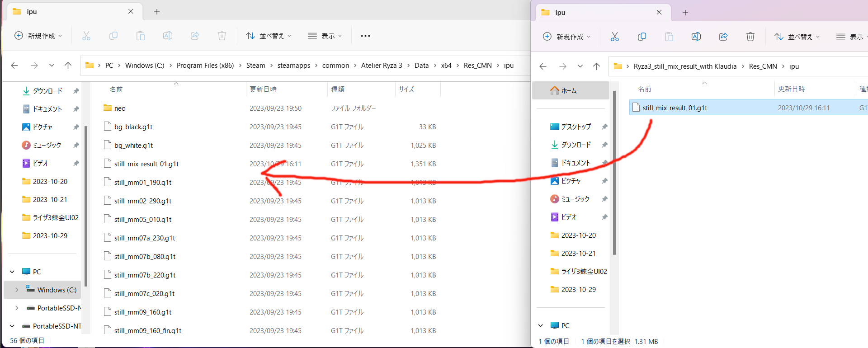
Task: Open the 並べ替え sort menu in left window
Action: point(269,36)
